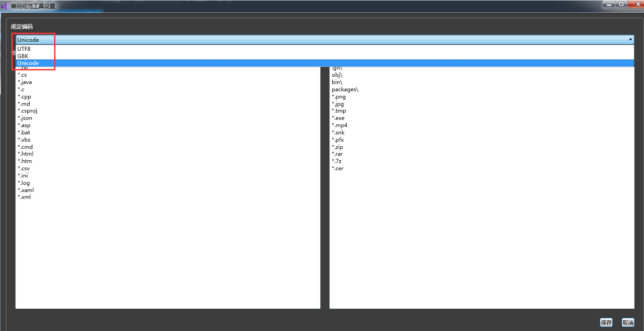Click the Visual Studio icon in the title bar
This screenshot has height=331, width=644.
(x=5, y=6)
